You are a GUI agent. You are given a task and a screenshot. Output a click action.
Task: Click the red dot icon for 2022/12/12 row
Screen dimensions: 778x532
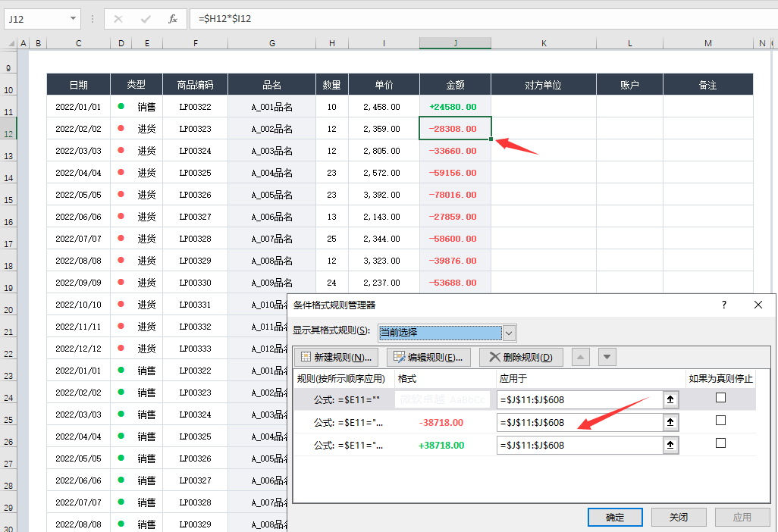tap(121, 348)
